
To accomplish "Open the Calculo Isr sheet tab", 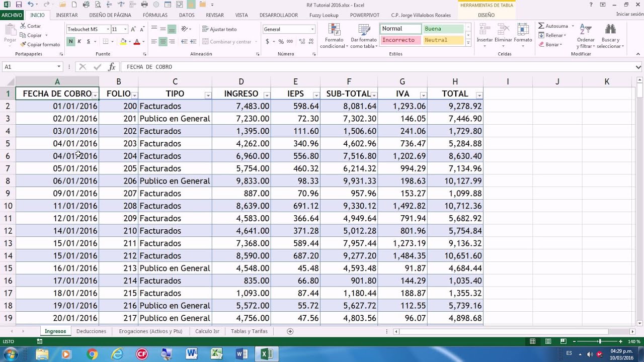I will click(x=207, y=331).
